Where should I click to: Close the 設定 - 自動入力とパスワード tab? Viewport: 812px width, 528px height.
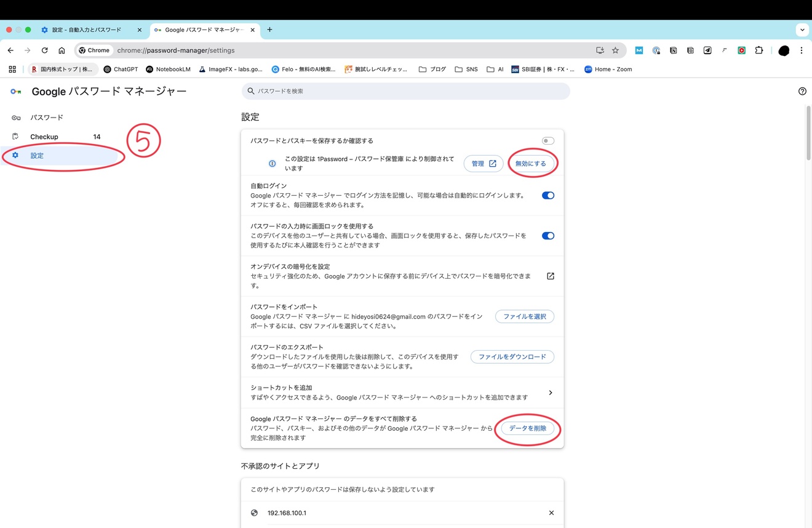(140, 30)
